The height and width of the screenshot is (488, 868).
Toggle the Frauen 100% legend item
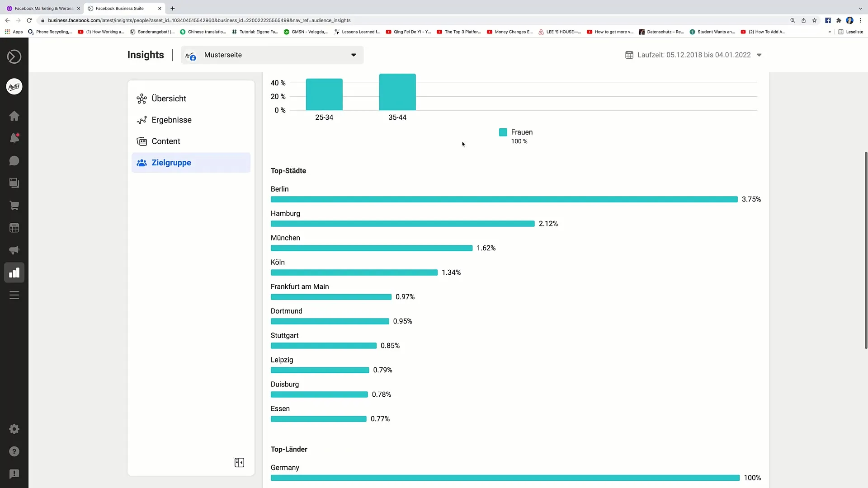tap(515, 136)
